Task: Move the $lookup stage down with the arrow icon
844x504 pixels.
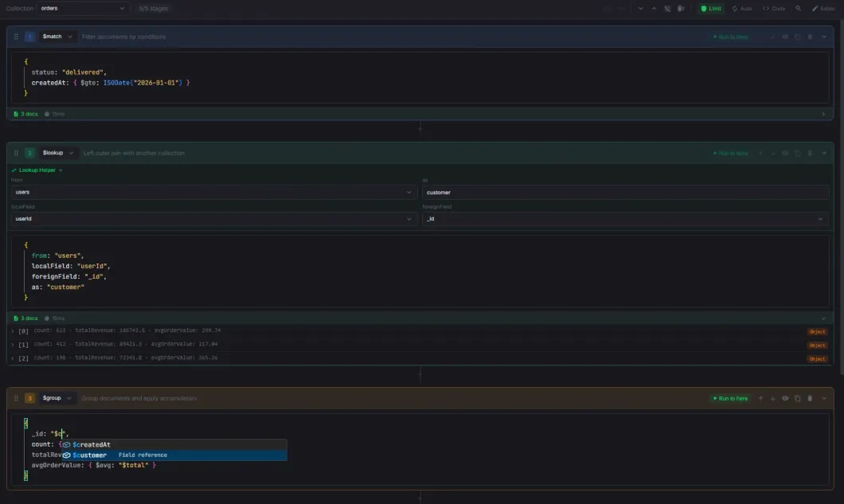Action: (774, 153)
